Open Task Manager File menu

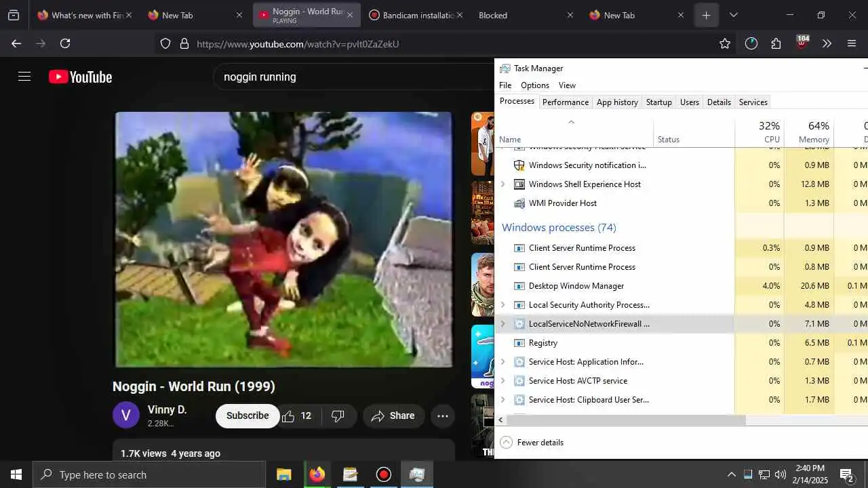pos(505,85)
